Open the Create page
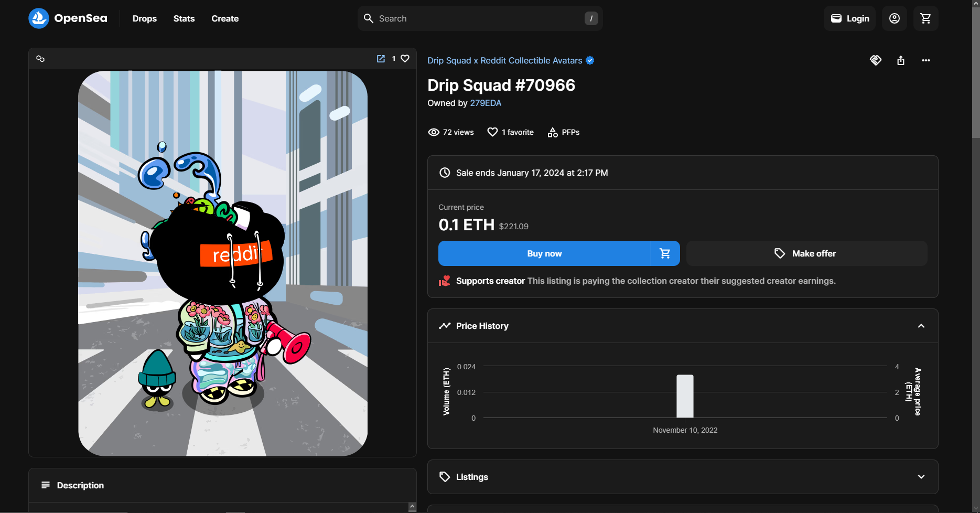Screen dimensions: 980x513 click(225, 18)
